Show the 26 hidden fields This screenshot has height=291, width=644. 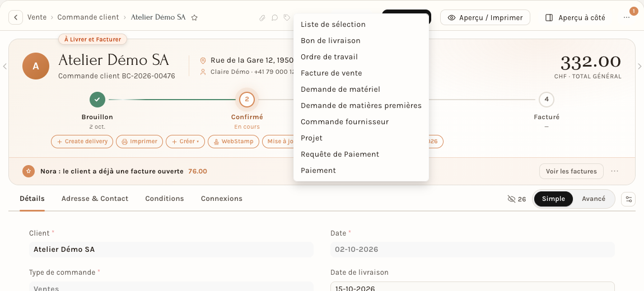pyautogui.click(x=517, y=199)
